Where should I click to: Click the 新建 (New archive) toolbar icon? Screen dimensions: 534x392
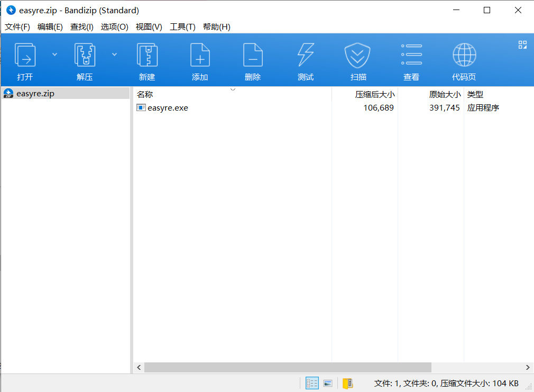click(x=147, y=55)
